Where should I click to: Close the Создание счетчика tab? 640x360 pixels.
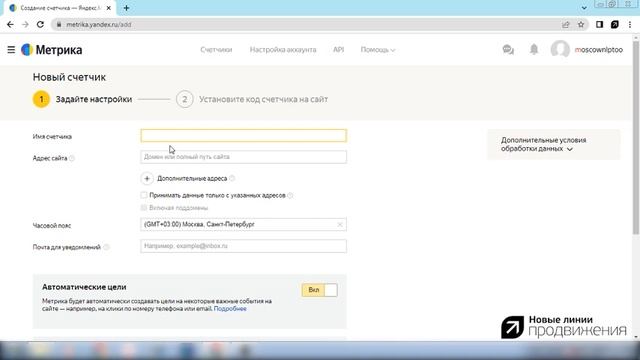click(109, 8)
